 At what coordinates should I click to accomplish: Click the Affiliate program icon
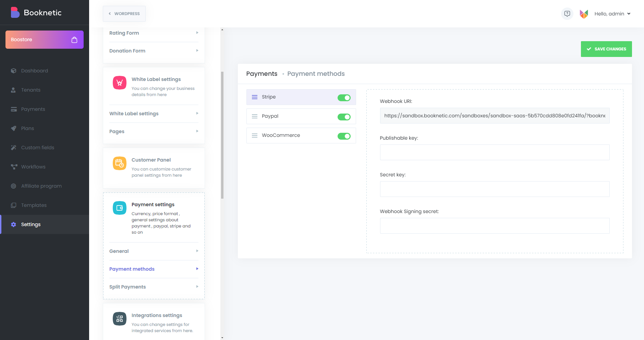13,186
